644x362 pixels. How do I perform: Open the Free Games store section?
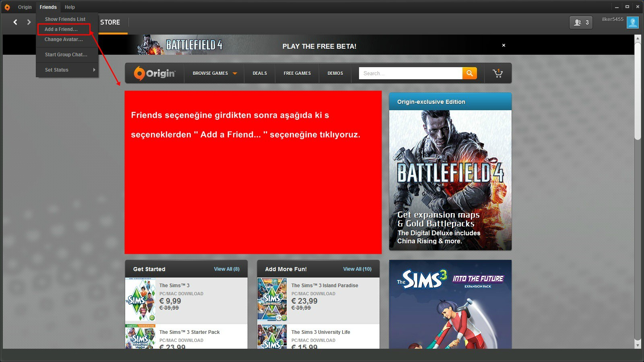(297, 73)
